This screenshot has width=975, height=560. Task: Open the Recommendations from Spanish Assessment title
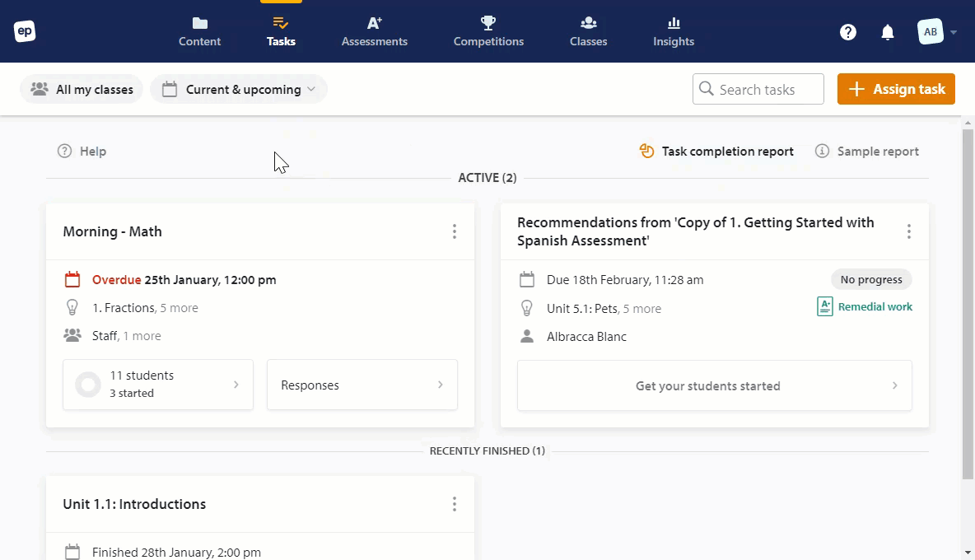(696, 231)
